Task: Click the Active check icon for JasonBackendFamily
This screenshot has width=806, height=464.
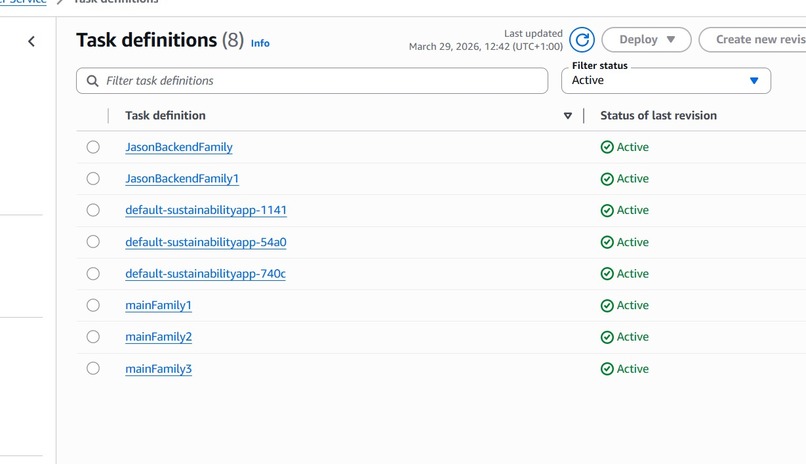Action: click(607, 147)
